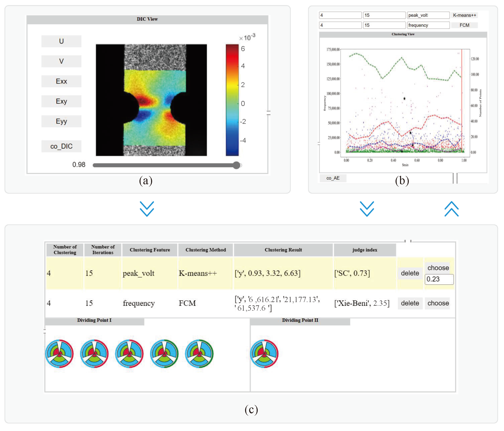Click the down chevron below the Clustering View

coord(367,209)
